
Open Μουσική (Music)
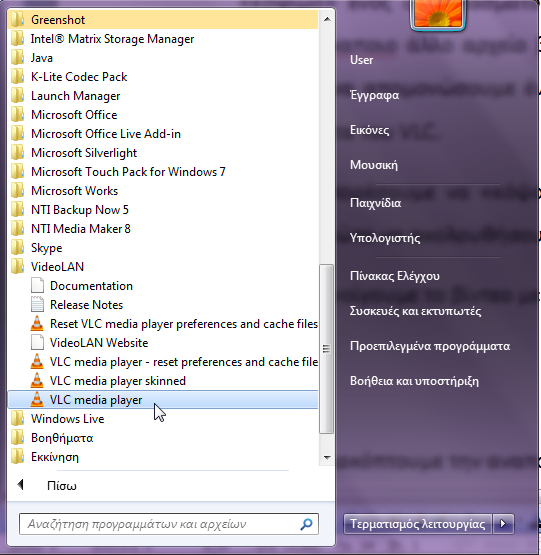[374, 165]
